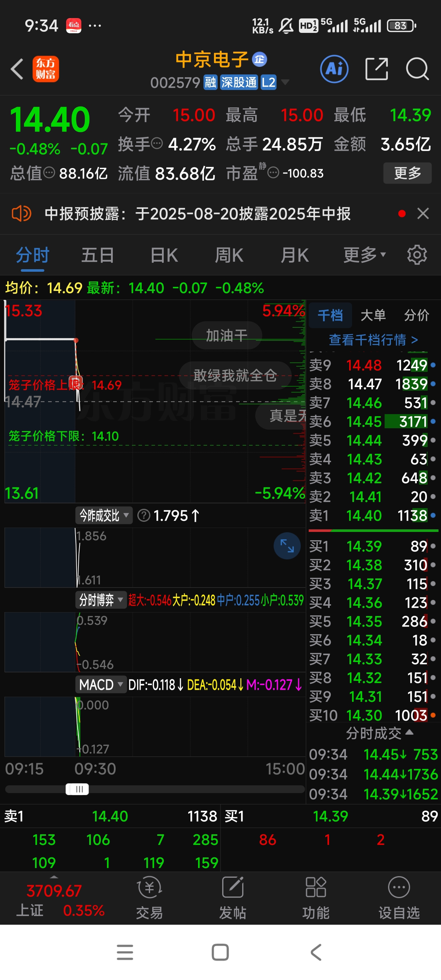The image size is (441, 980).
Task: Tap the bottom 卖1 14.40 1138 summary
Action: pyautogui.click(x=110, y=816)
